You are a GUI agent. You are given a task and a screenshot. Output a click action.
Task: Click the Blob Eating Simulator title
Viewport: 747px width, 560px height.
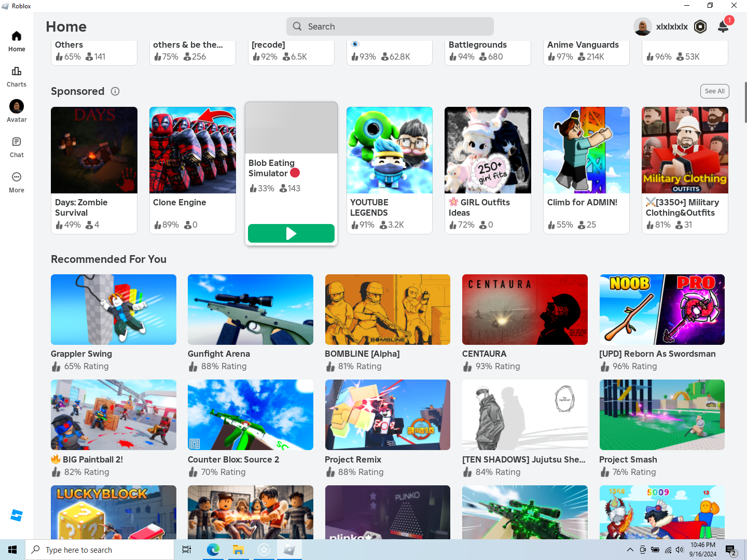pyautogui.click(x=274, y=168)
